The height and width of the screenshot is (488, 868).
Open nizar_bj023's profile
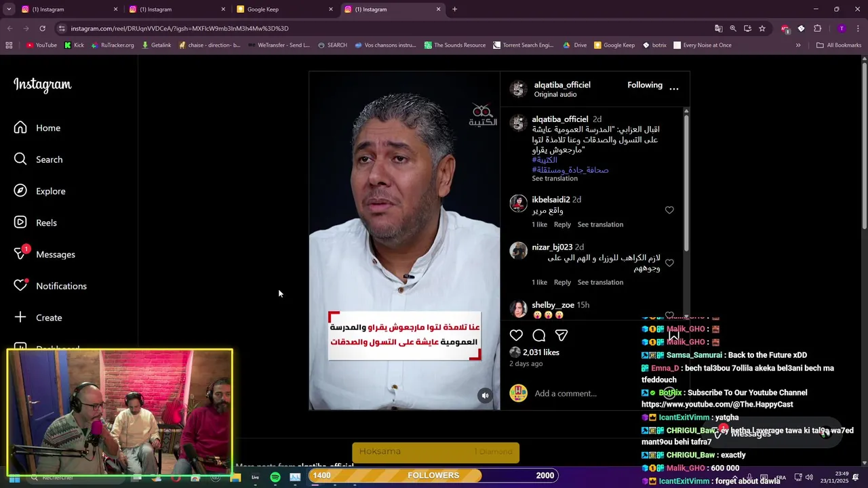pyautogui.click(x=552, y=247)
